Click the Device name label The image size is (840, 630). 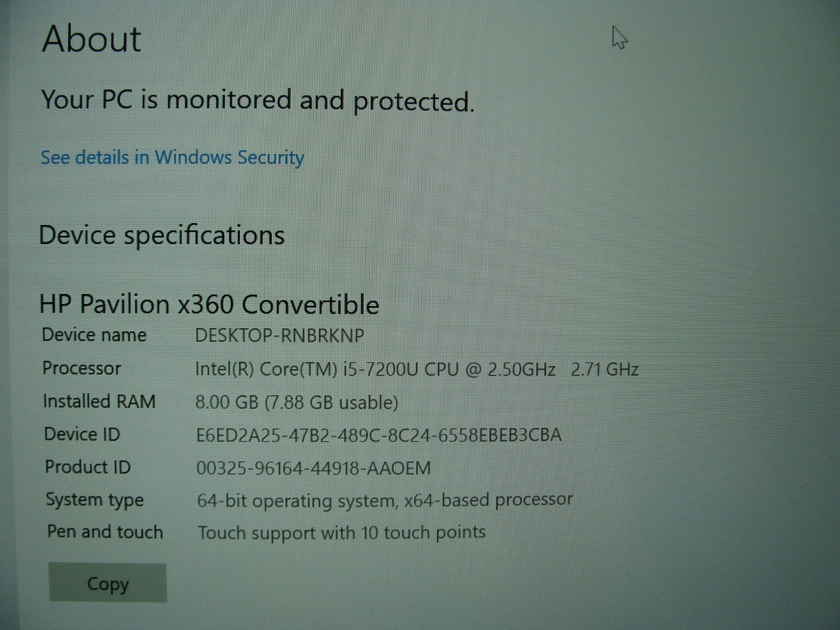94,335
